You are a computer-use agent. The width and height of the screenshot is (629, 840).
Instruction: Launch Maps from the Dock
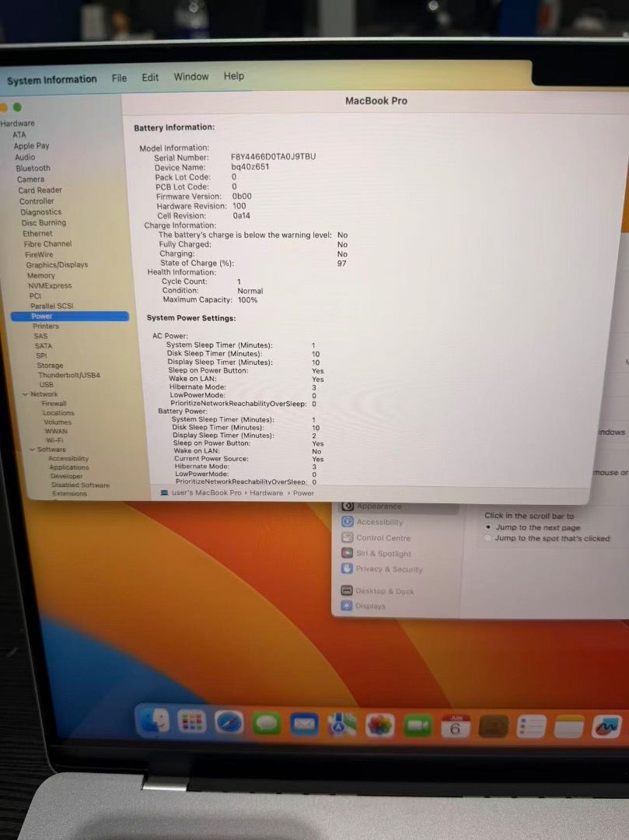pos(341,726)
